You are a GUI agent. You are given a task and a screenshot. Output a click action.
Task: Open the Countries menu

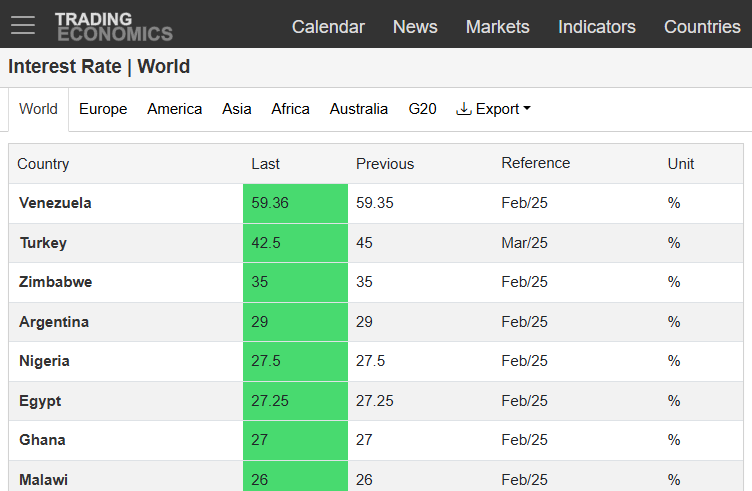point(702,27)
